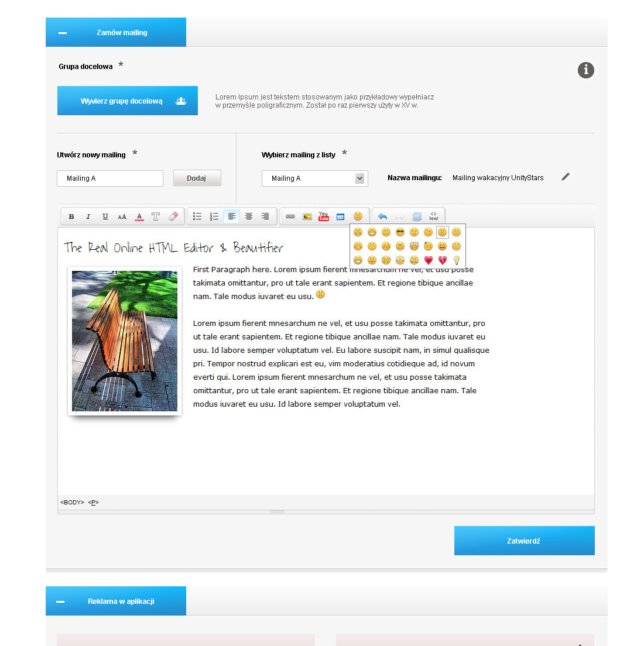Insert a YouTube video
The image size is (644, 646).
324,217
